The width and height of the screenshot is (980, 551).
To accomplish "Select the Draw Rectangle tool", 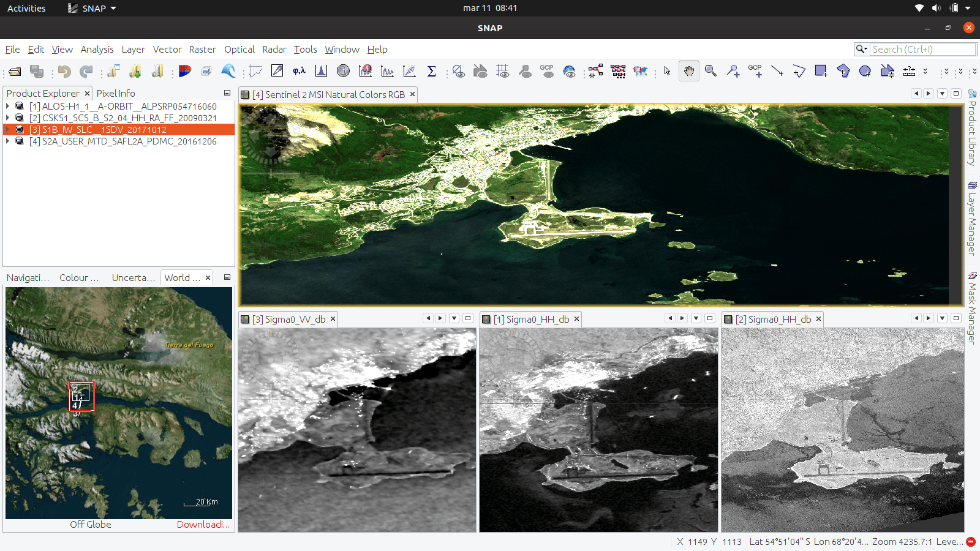I will pyautogui.click(x=821, y=71).
